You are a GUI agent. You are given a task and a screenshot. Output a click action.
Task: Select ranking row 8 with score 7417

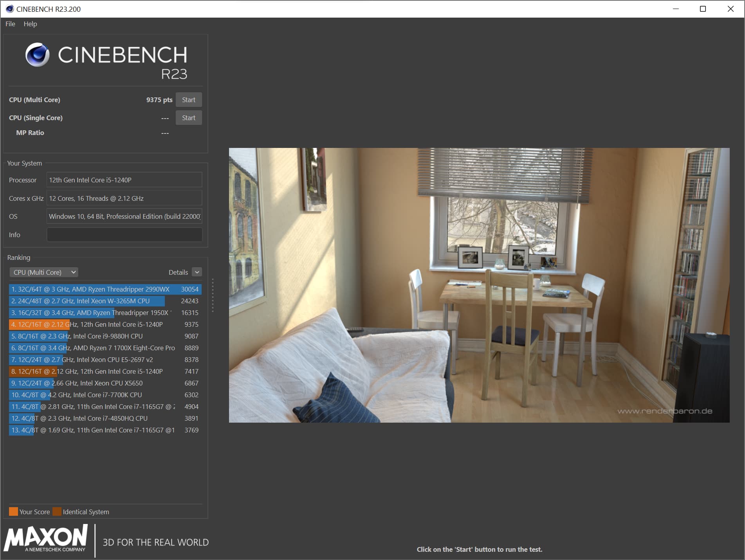tap(105, 371)
